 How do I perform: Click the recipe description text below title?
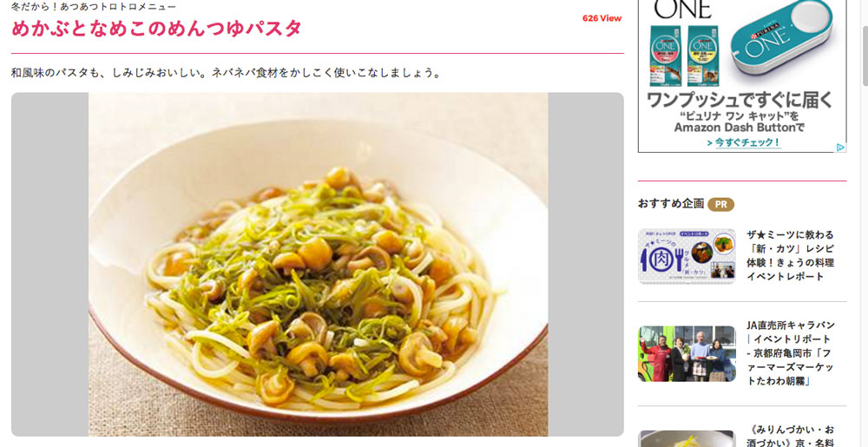(x=227, y=72)
